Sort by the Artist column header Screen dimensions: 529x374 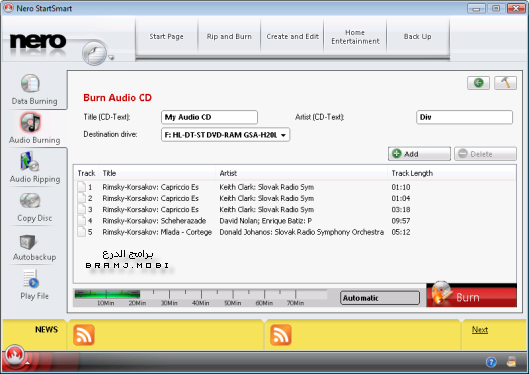302,173
